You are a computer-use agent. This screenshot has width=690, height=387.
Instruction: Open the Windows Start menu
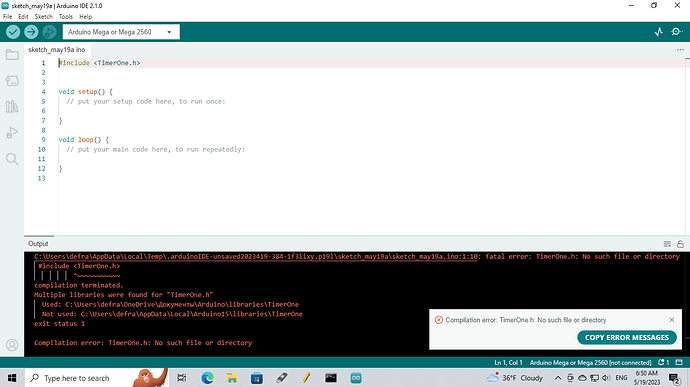coord(12,378)
